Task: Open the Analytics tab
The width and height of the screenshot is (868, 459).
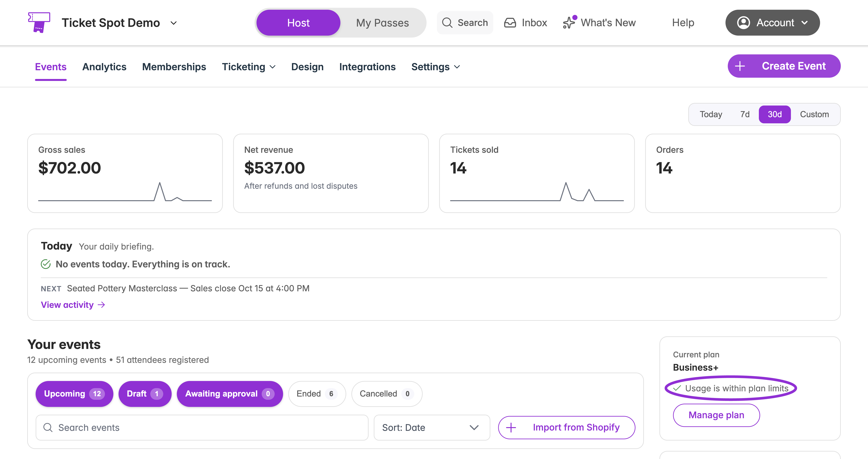Action: point(104,67)
